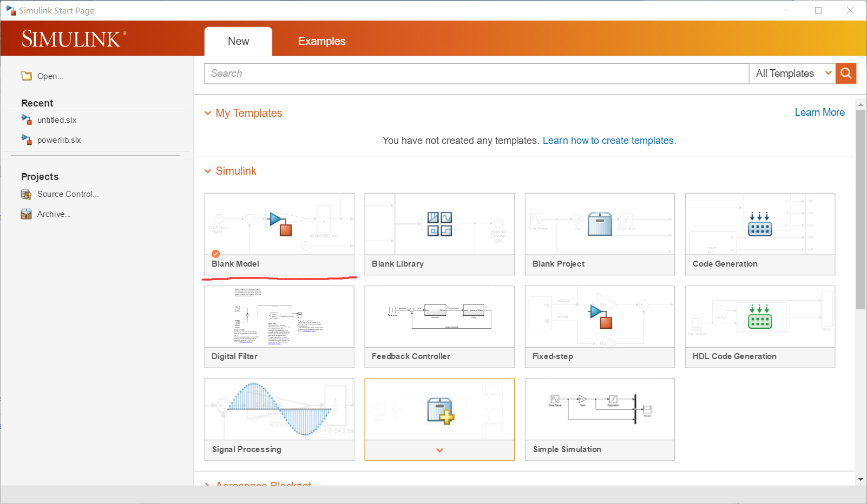Click the Open... link in sidebar
This screenshot has height=504, width=867.
[x=50, y=76]
